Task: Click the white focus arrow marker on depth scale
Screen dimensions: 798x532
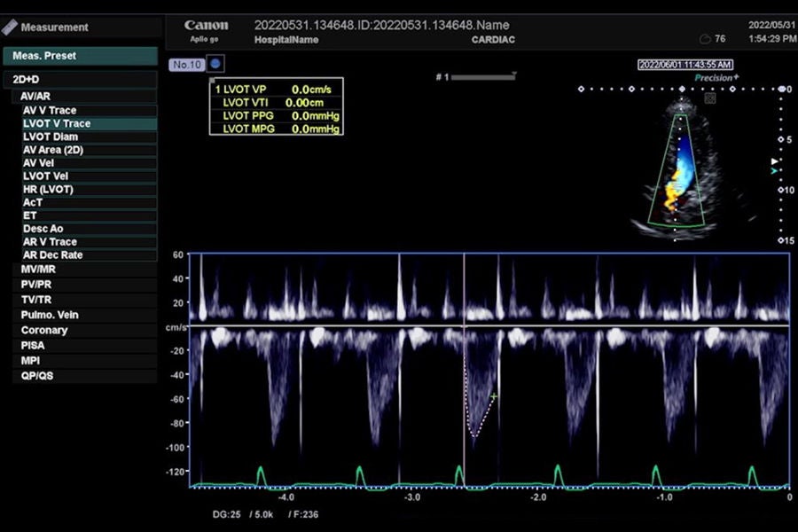Action: tap(775, 161)
